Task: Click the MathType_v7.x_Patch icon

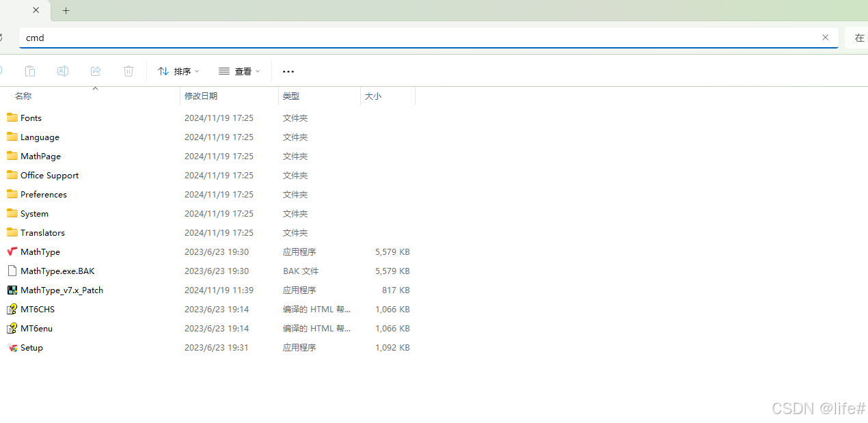Action: (12, 290)
